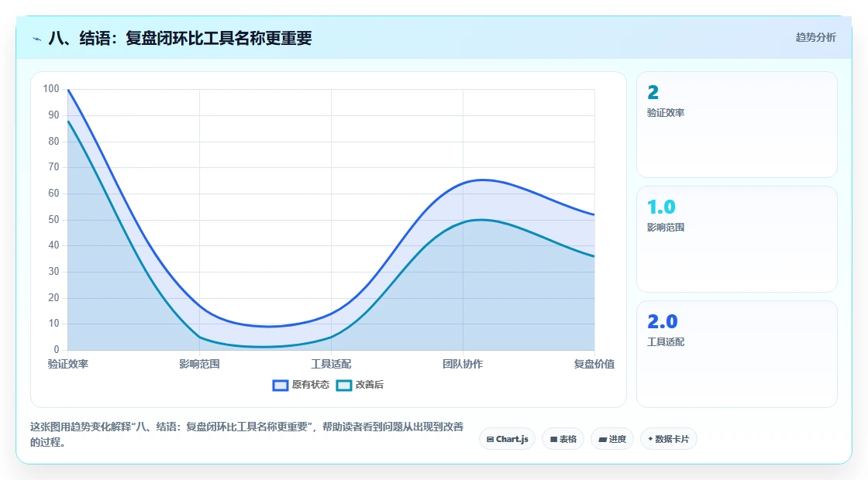Click the 团队协作 x-axis label
This screenshot has width=868, height=480.
point(463,364)
